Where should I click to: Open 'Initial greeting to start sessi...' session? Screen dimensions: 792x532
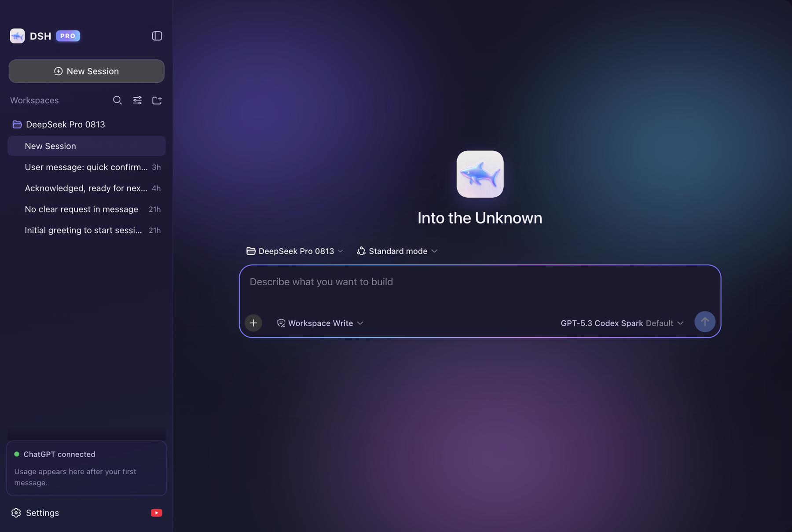pyautogui.click(x=87, y=231)
